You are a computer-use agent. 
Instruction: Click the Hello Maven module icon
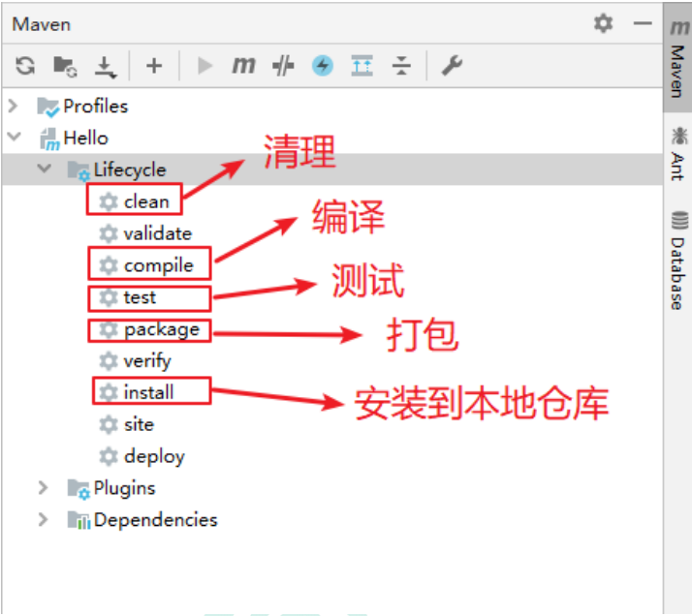[x=49, y=139]
